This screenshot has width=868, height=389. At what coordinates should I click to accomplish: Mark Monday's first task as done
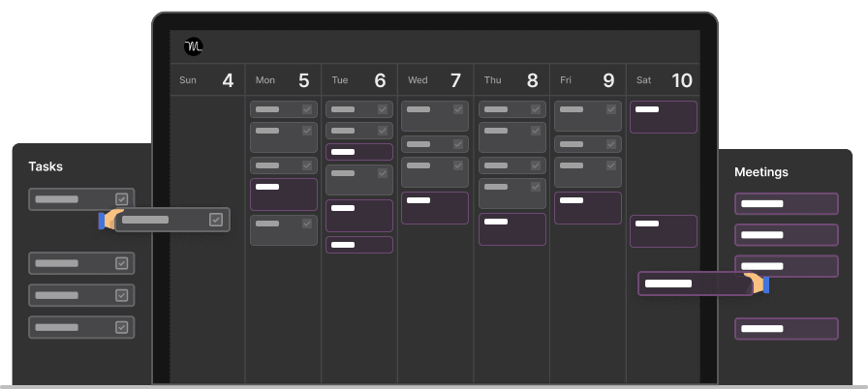pyautogui.click(x=307, y=109)
